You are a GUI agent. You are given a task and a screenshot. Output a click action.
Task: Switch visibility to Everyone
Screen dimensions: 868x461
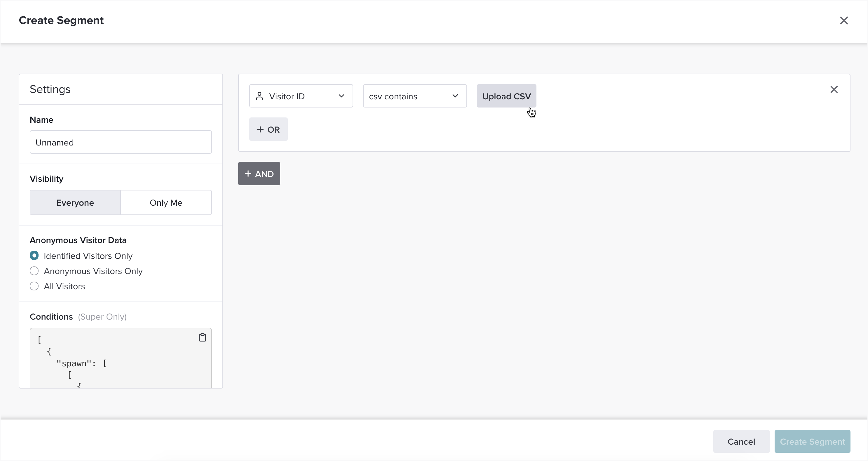(x=75, y=202)
